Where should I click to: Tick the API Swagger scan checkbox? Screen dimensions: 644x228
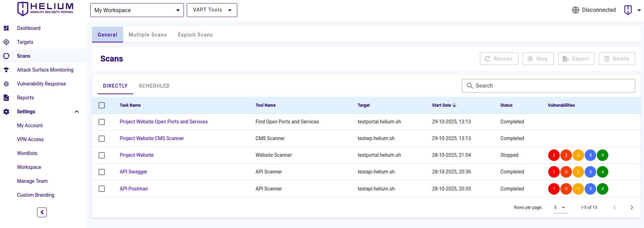pyautogui.click(x=102, y=172)
